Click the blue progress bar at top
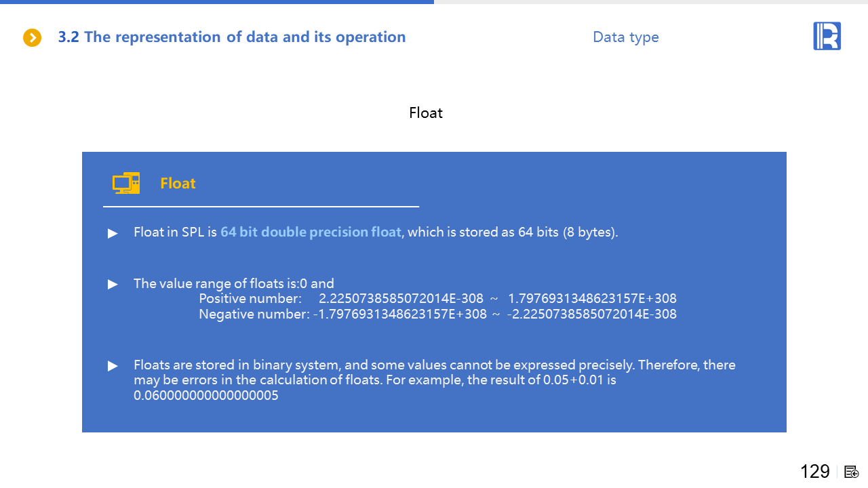The width and height of the screenshot is (868, 488). coord(217,2)
